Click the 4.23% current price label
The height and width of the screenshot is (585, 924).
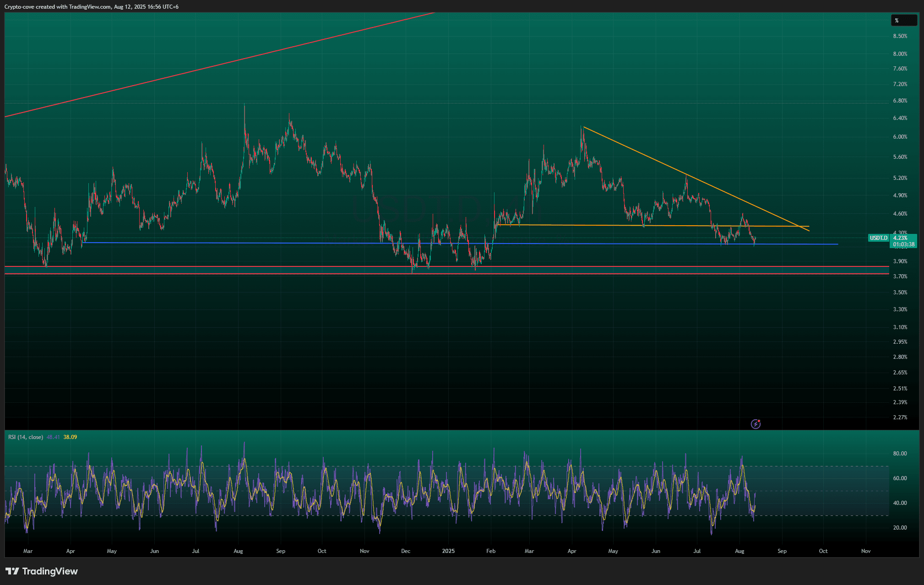point(900,238)
